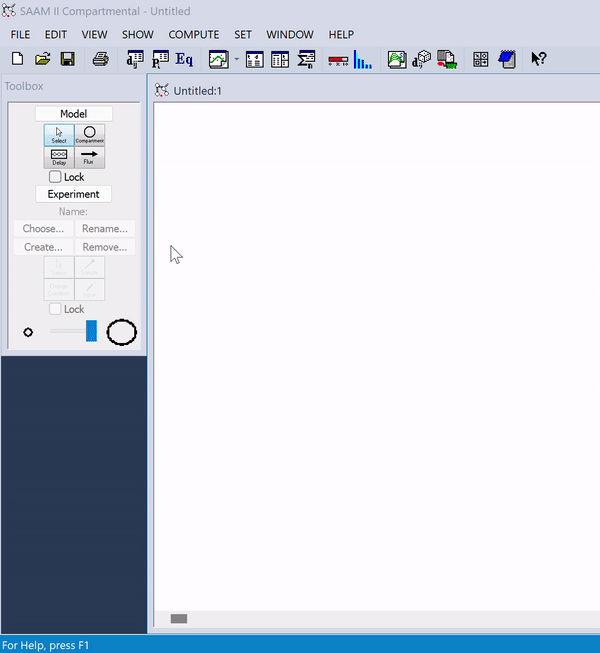Click the Experiment button in Toolbox

tap(74, 194)
